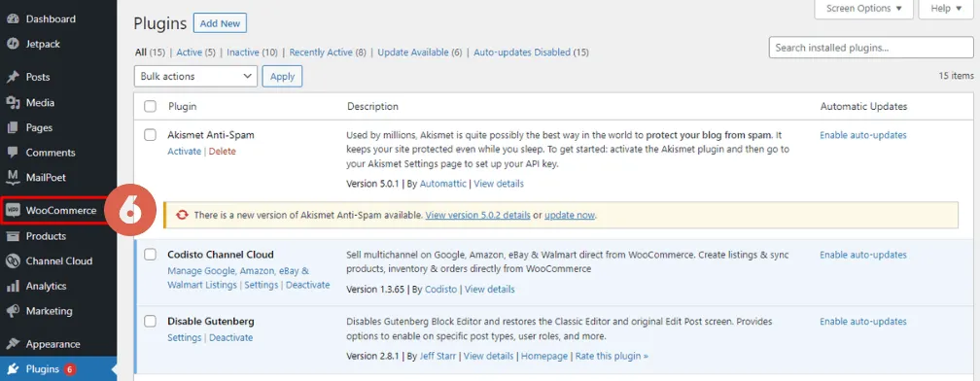Click the Posts pushpin icon
The width and height of the screenshot is (980, 381).
click(13, 78)
